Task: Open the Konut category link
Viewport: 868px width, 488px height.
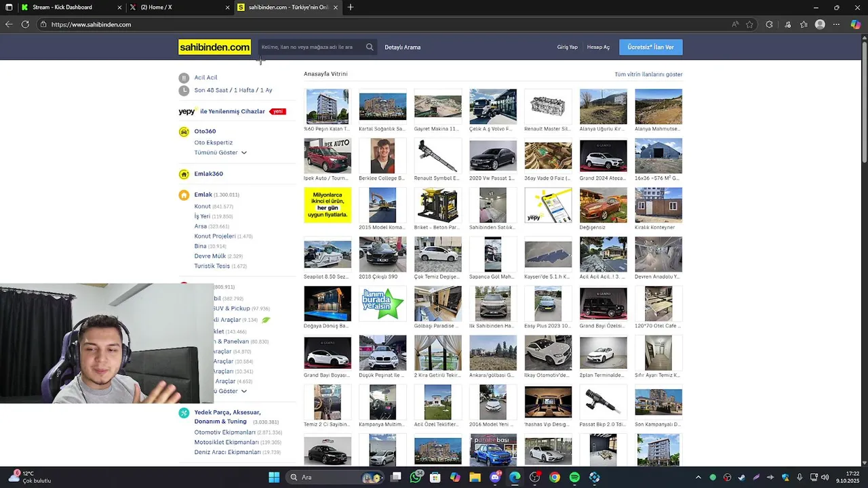Action: point(203,207)
